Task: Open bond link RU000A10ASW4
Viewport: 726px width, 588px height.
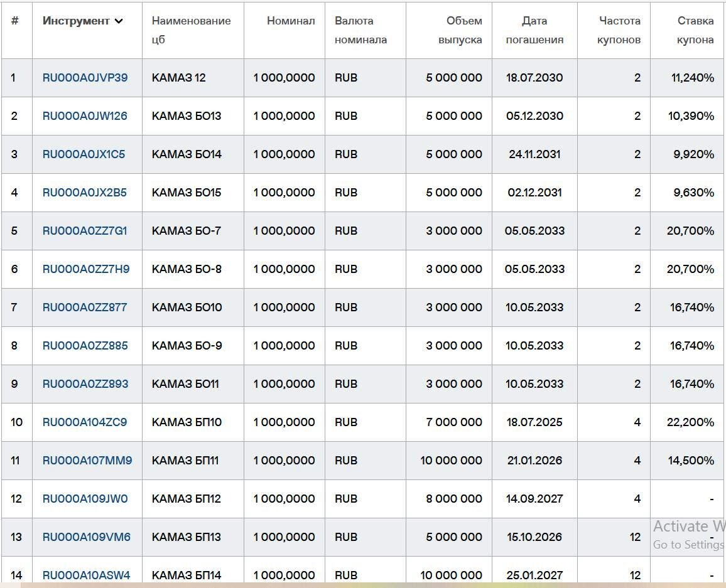Action: (x=87, y=575)
